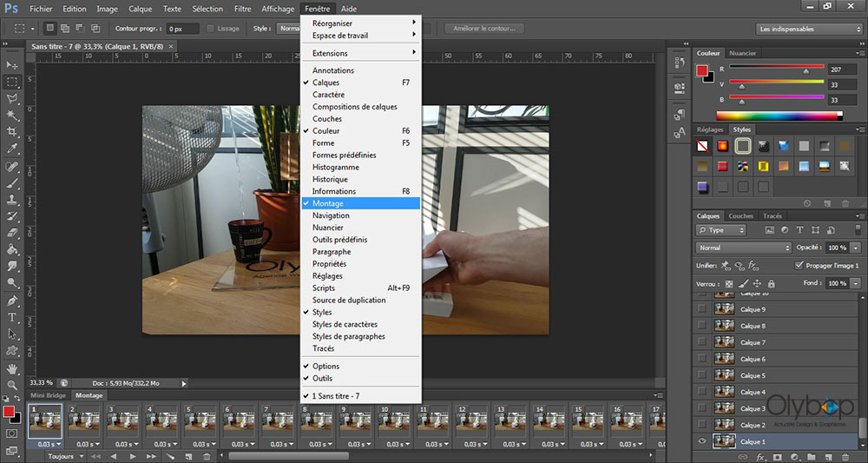This screenshot has width=868, height=463.
Task: Show Calque 7 via visibility box
Action: [702, 341]
